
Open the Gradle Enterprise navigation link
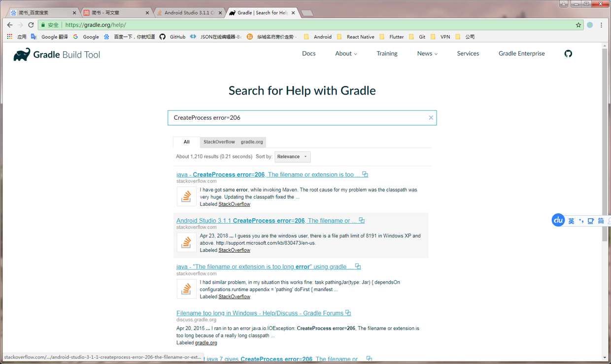(522, 54)
